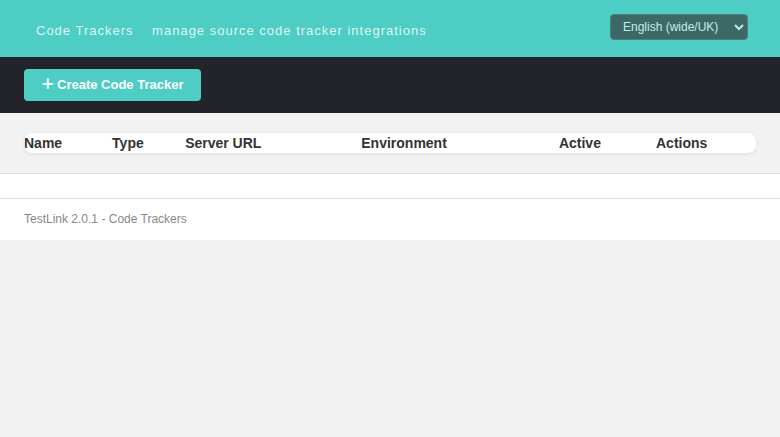Click the empty header space between Environment and Active
The width and height of the screenshot is (780, 437).
pyautogui.click(x=503, y=143)
